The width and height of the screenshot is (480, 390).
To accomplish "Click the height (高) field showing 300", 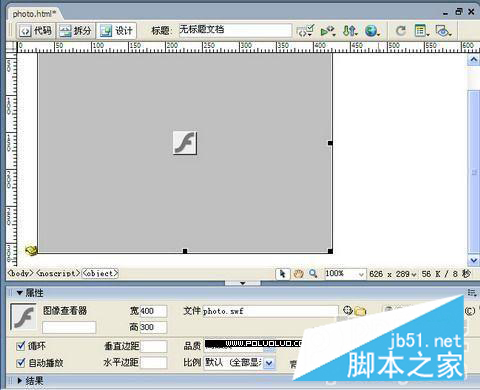I will pos(153,327).
